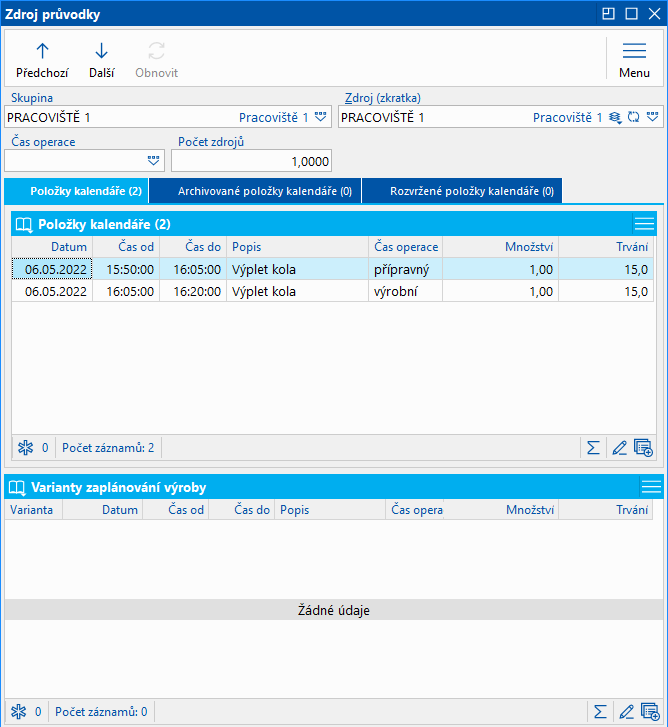This screenshot has width=668, height=727.
Task: Expand the Zdroj (zkratka) dropdown arrow
Action: [x=653, y=117]
